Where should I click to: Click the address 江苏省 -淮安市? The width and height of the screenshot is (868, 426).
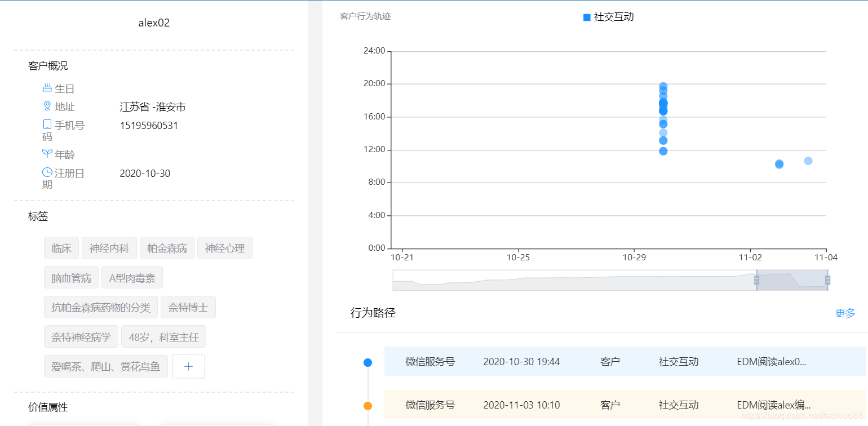pos(153,107)
